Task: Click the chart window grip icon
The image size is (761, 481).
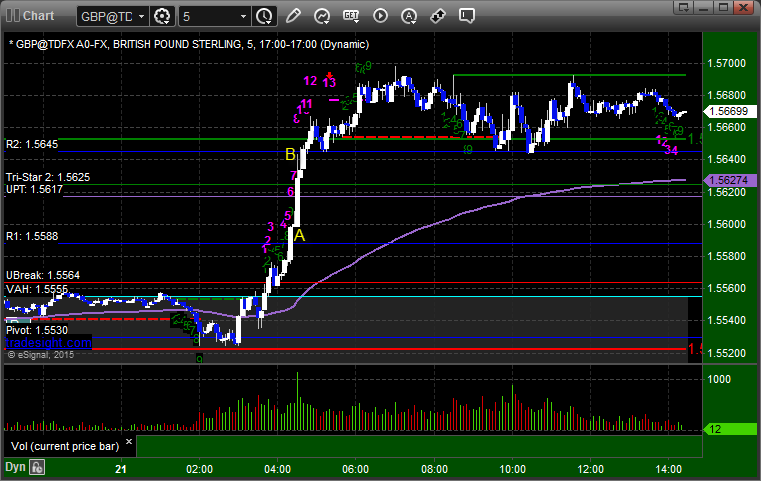Action: coord(13,16)
